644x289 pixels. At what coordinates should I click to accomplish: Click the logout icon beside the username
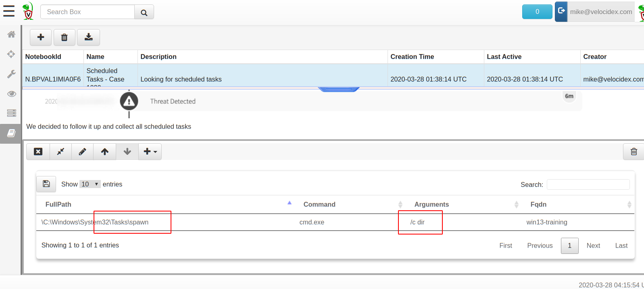tap(561, 11)
